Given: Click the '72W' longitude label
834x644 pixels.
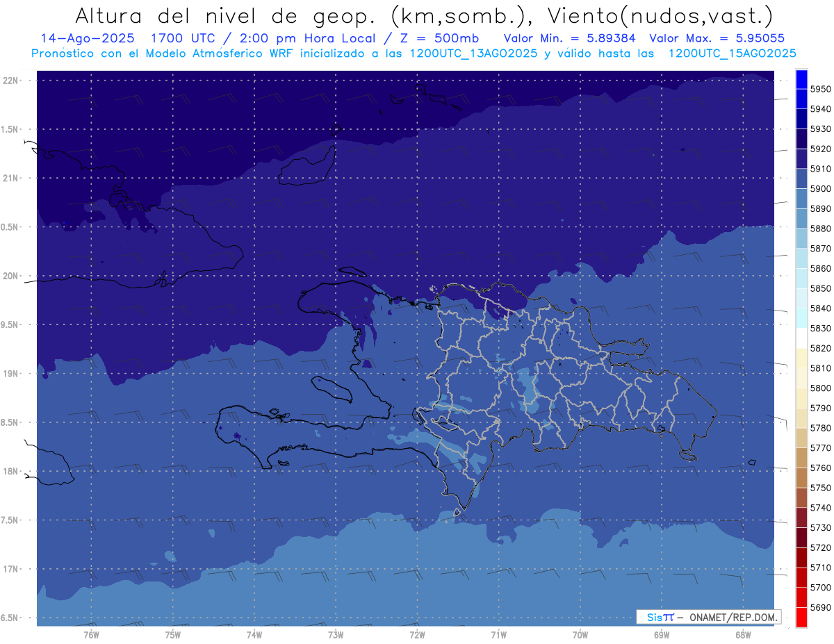Looking at the screenshot, I should tap(417, 634).
